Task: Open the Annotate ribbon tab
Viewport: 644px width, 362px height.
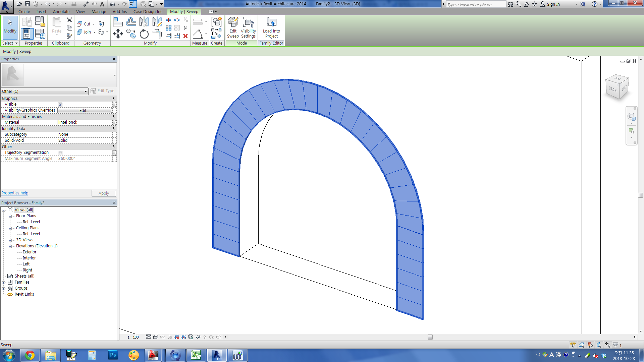Action: pos(61,11)
